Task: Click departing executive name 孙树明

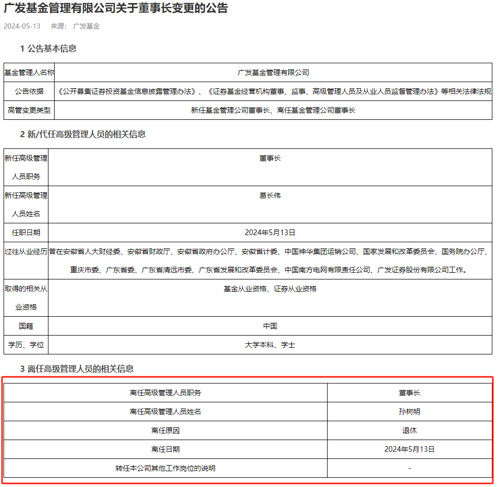Action: (409, 412)
